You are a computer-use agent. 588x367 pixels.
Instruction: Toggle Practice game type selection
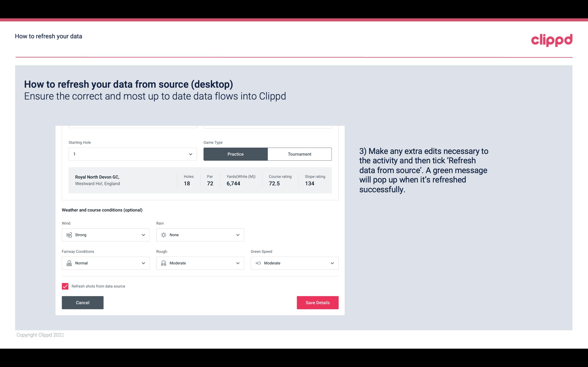pyautogui.click(x=235, y=154)
